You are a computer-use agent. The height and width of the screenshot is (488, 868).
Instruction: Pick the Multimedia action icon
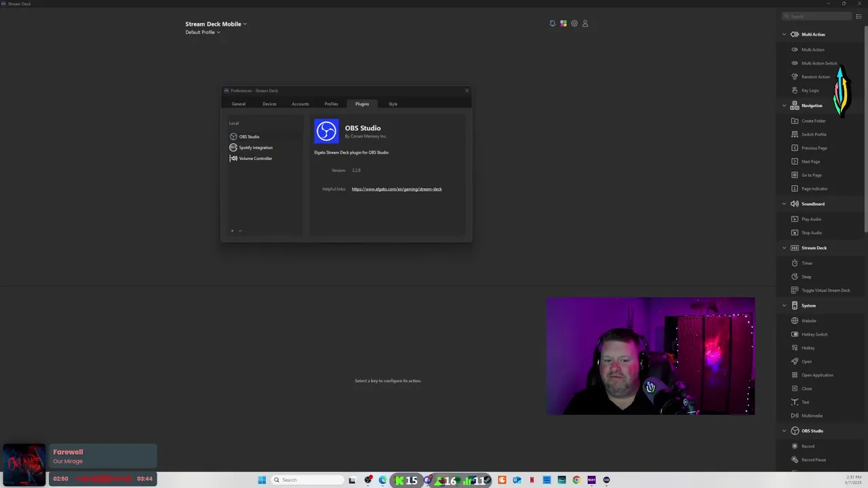(x=795, y=415)
